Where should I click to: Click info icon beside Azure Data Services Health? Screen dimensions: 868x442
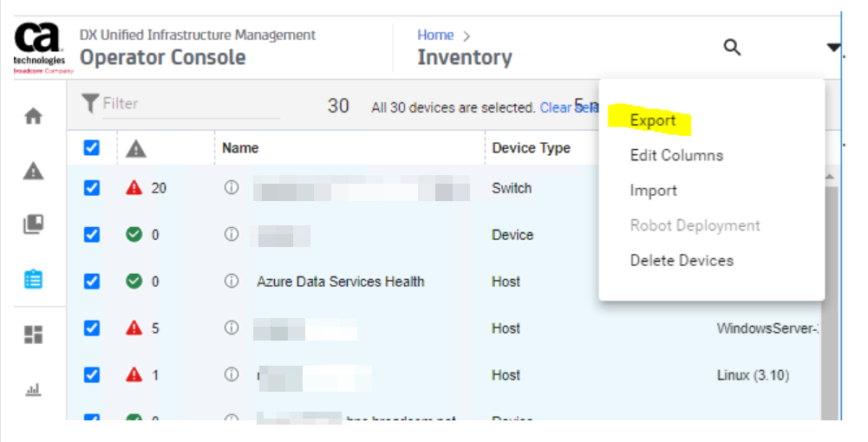(x=232, y=281)
